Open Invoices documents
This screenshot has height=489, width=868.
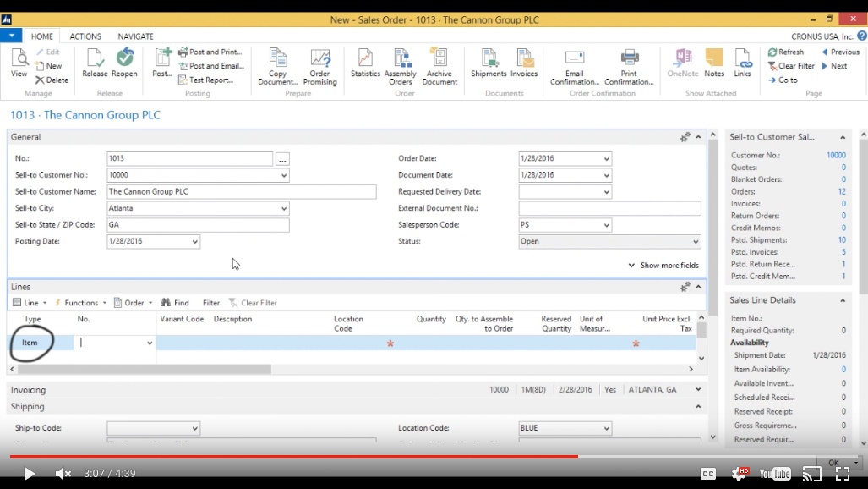524,63
